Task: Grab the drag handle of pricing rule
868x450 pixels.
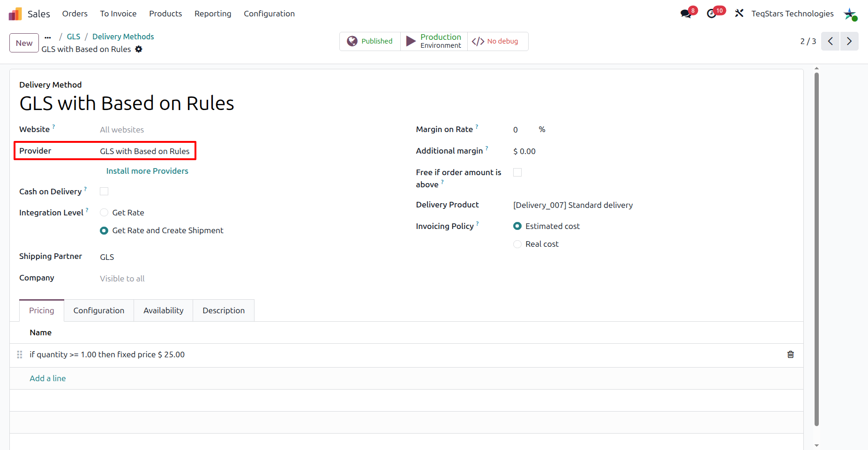Action: (20, 354)
